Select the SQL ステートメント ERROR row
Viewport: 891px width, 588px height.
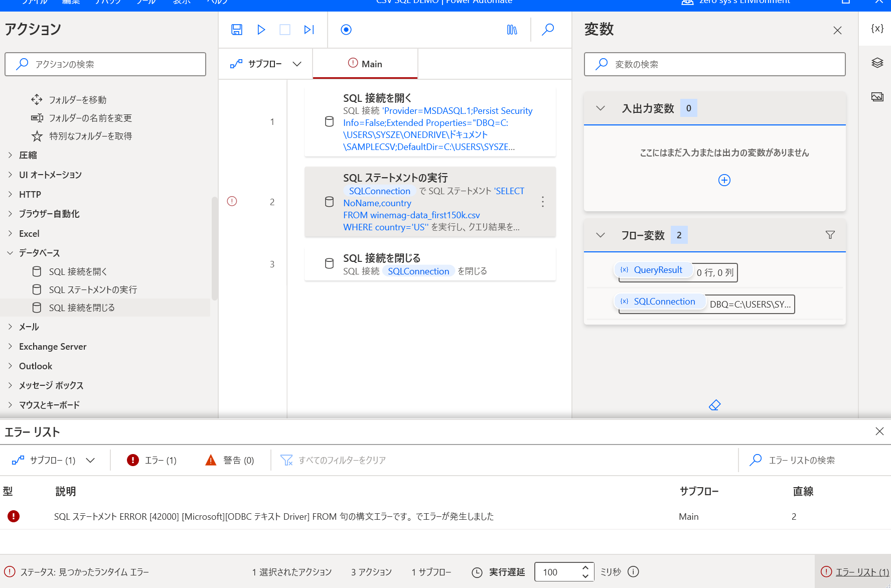(x=445, y=516)
